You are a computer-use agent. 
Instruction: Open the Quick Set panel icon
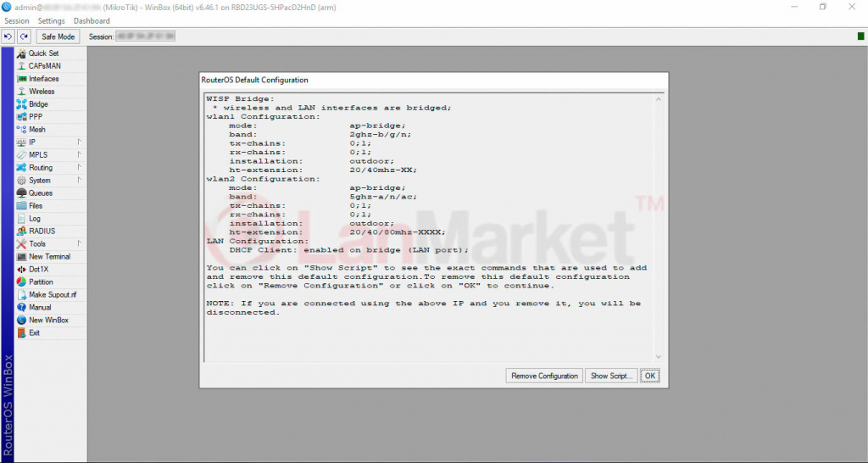21,53
